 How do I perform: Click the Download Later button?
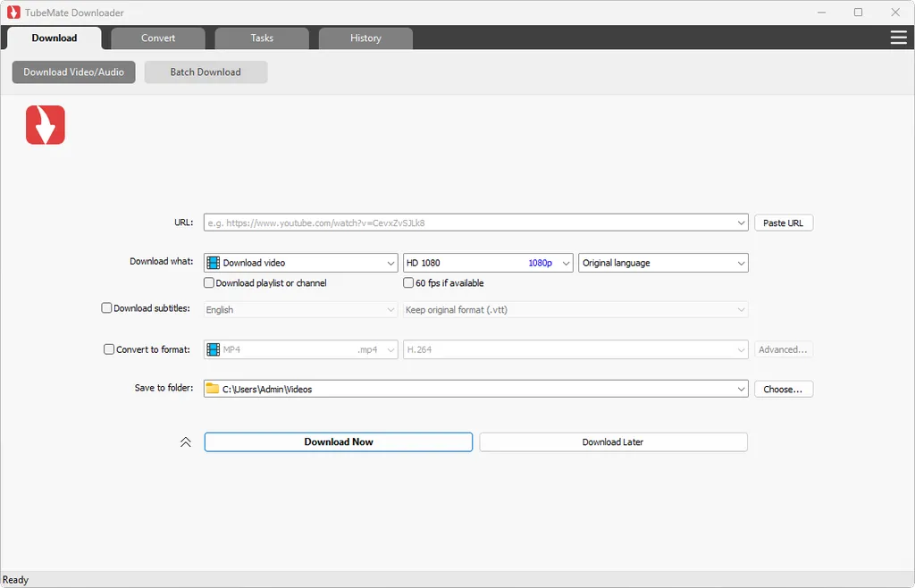pos(613,442)
